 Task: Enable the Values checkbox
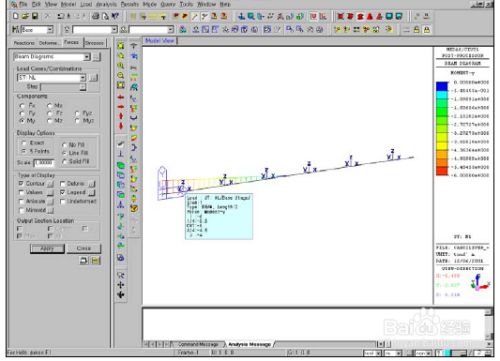(x=21, y=193)
